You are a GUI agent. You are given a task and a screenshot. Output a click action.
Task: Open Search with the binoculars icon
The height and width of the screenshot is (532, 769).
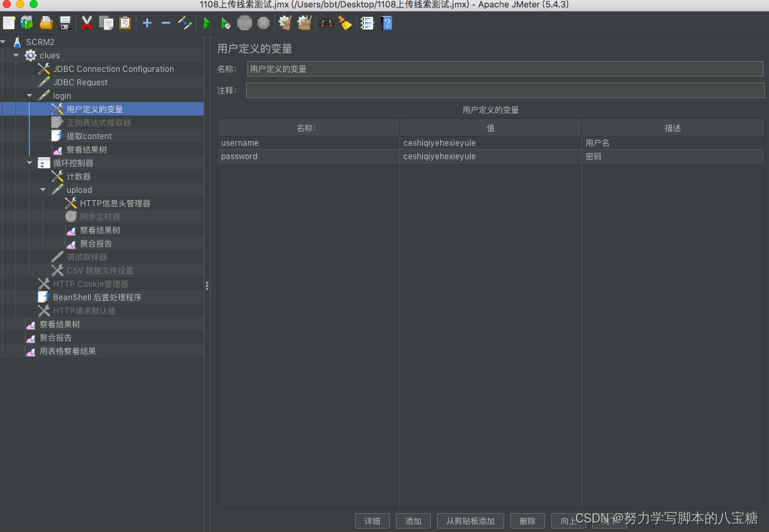(326, 23)
